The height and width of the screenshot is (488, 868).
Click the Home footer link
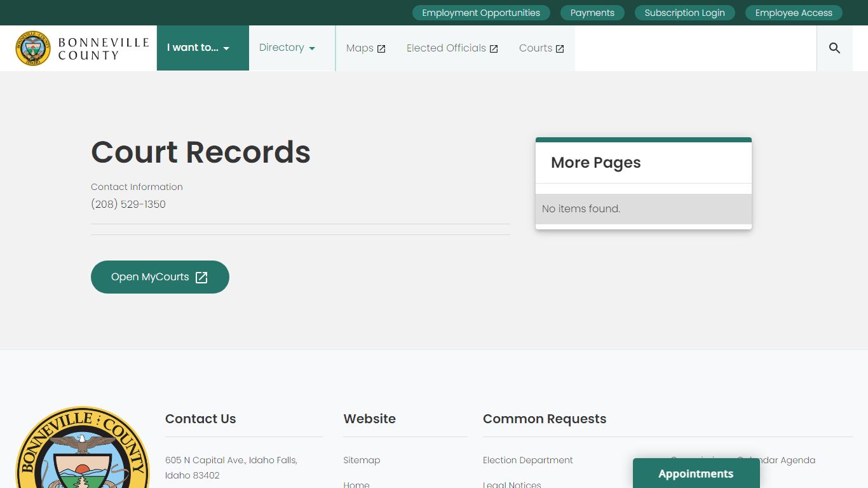[x=356, y=484]
